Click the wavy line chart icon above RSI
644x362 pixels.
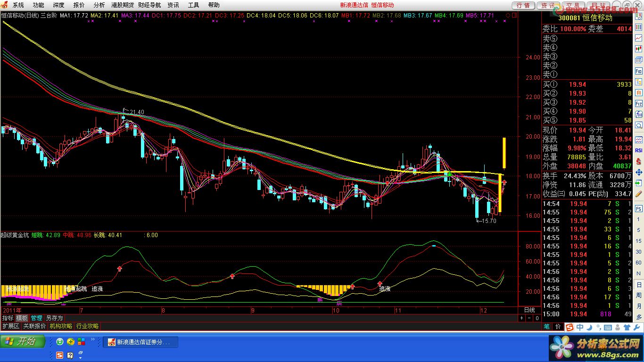coord(638,140)
